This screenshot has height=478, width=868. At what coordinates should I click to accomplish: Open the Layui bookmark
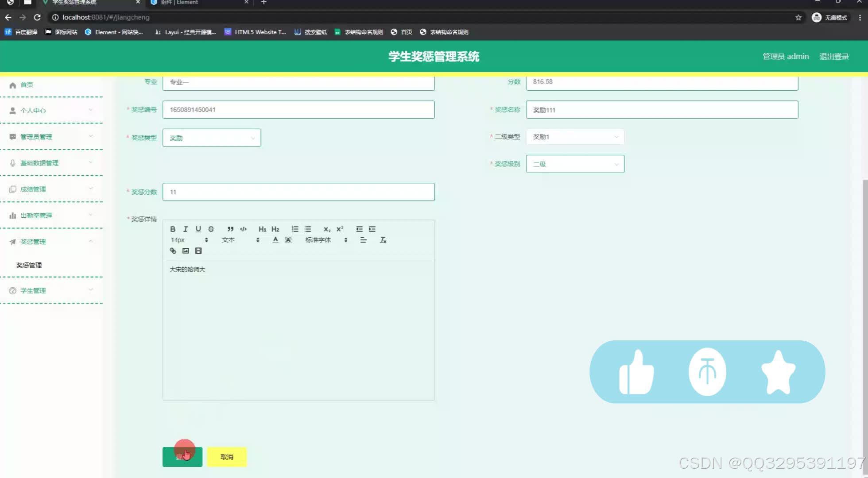point(185,32)
